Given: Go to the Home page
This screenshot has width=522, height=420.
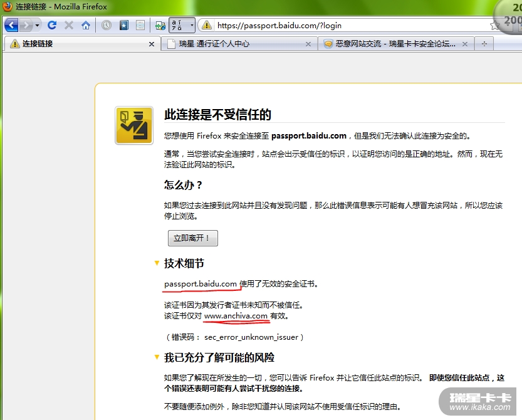Looking at the screenshot, I should [x=86, y=25].
